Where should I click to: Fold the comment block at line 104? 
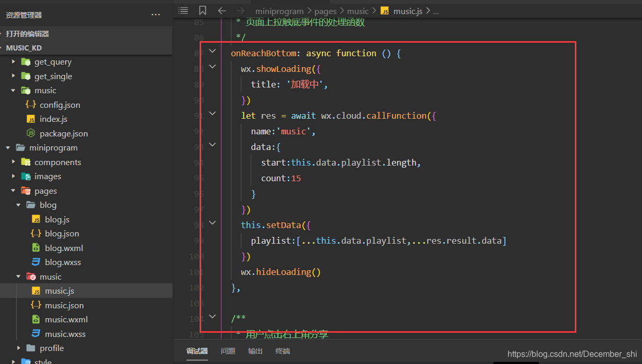point(212,316)
